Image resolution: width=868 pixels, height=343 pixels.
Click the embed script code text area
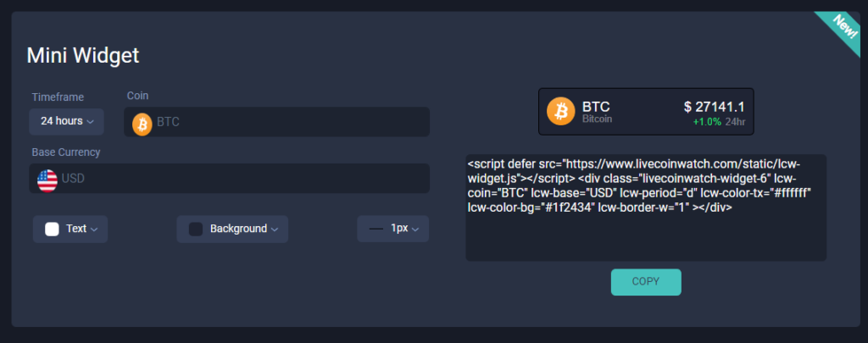point(646,207)
